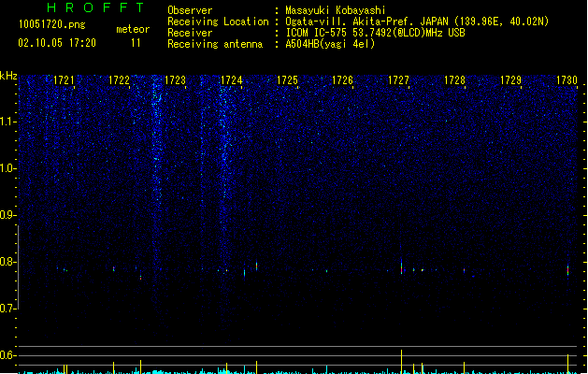This screenshot has height=374, width=588.
Task: Click the 1.0 frequency axis label
Action: pos(8,168)
